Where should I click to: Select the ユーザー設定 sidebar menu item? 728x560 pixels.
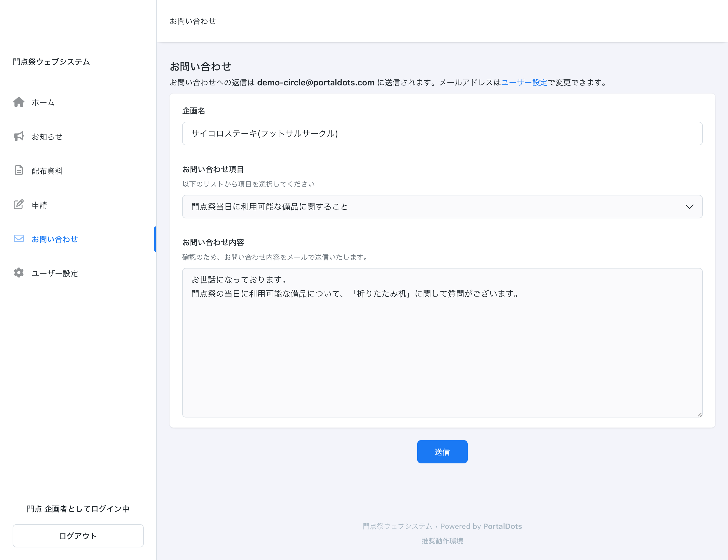click(x=55, y=274)
